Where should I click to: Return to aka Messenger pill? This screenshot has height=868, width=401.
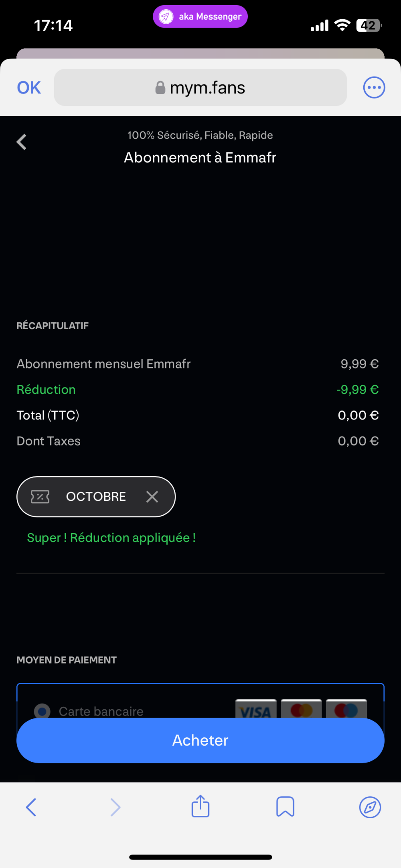click(200, 16)
